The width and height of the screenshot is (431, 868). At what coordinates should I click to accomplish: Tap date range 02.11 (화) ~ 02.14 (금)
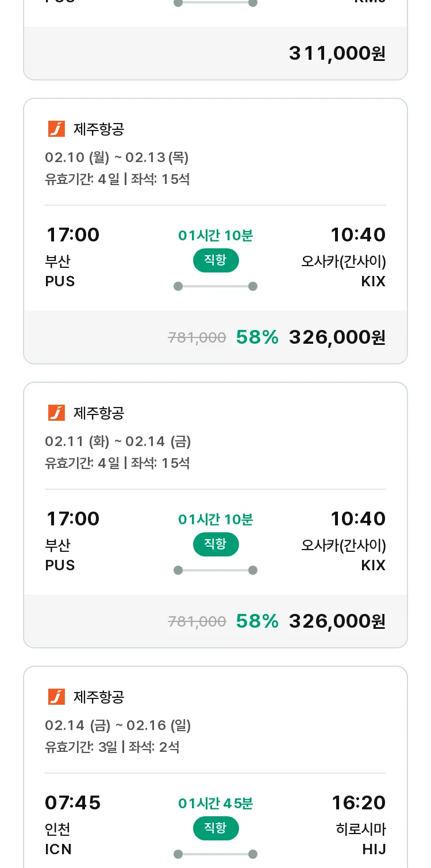point(118,441)
